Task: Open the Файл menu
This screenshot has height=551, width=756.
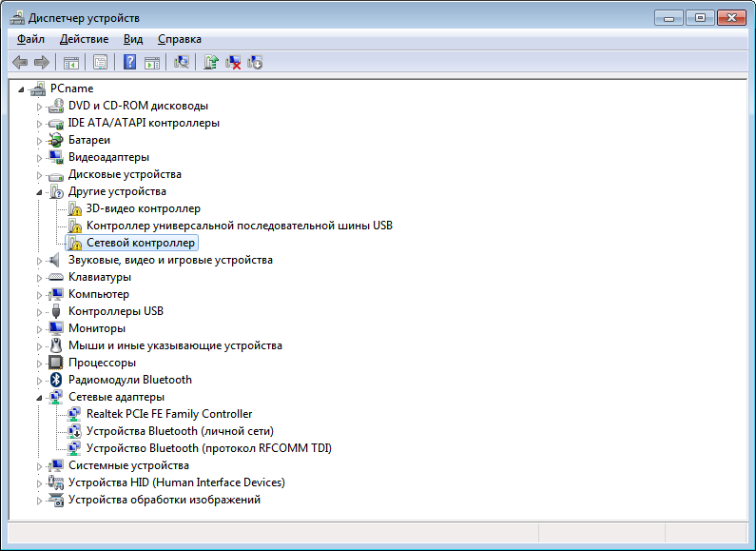Action: pyautogui.click(x=30, y=39)
